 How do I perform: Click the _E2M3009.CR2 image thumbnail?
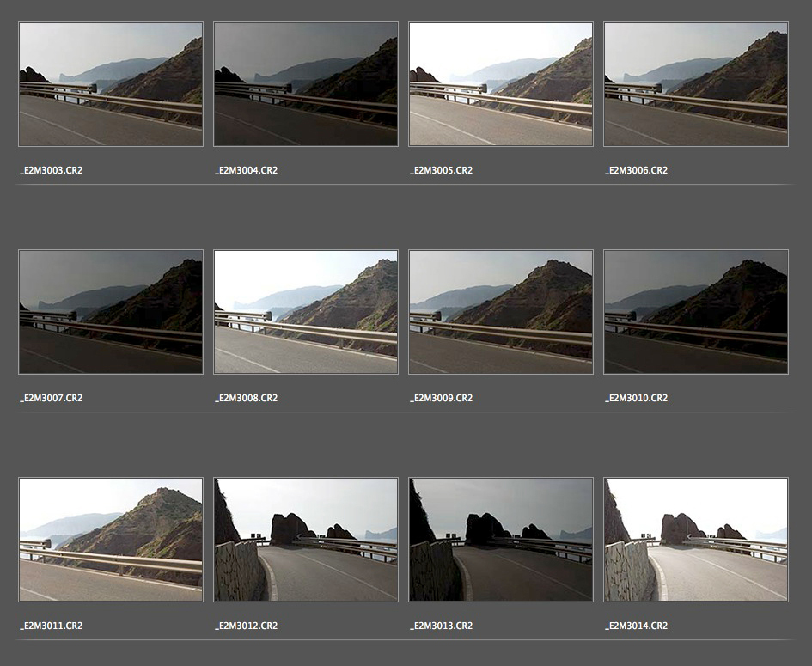501,312
